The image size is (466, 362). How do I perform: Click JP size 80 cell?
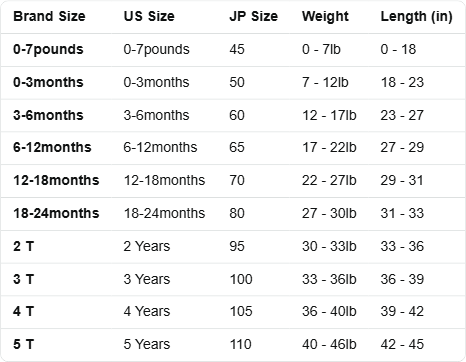tap(237, 213)
